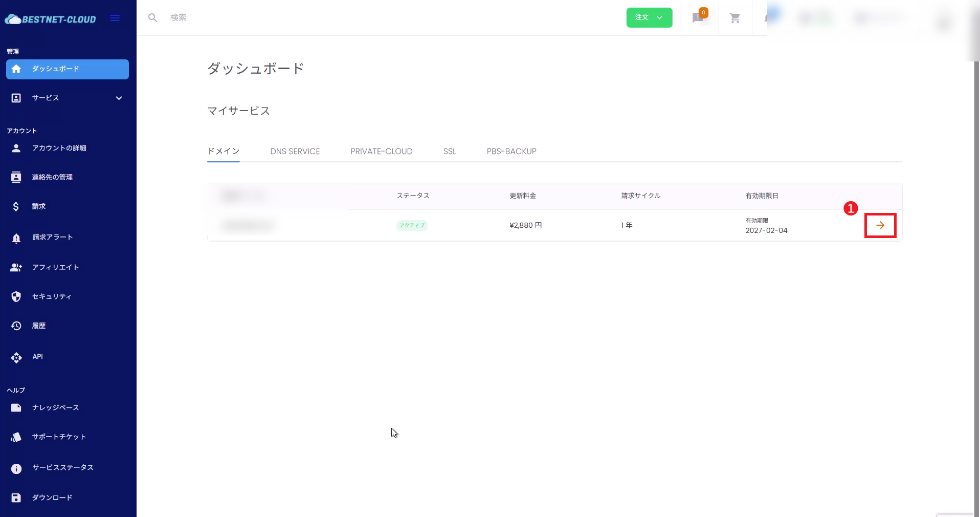Screen dimensions: 980x517
Task: Open 履歴 history icon in sidebar
Action: 16,326
